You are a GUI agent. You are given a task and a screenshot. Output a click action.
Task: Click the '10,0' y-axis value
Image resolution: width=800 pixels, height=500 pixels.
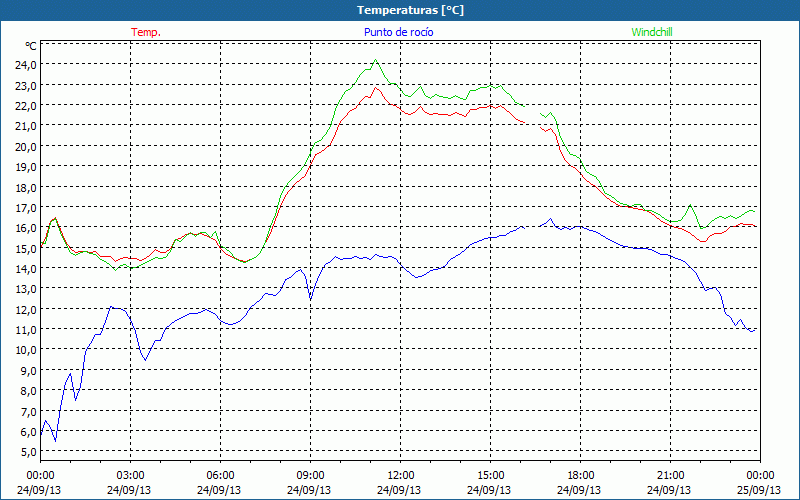(27, 350)
